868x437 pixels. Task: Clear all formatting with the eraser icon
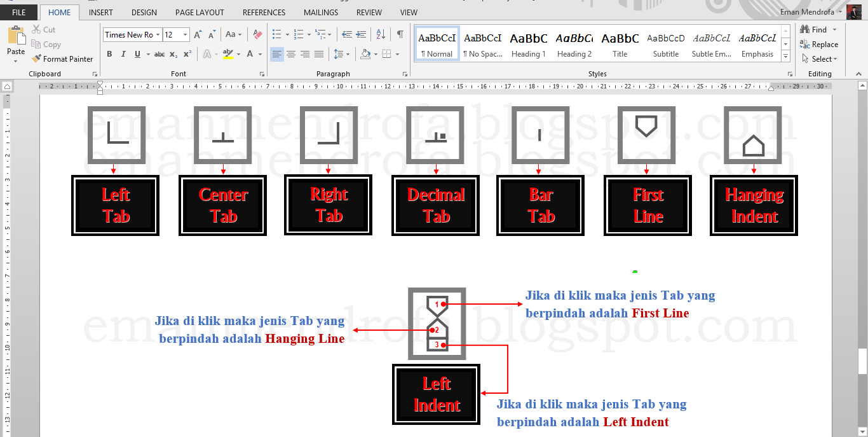[257, 34]
